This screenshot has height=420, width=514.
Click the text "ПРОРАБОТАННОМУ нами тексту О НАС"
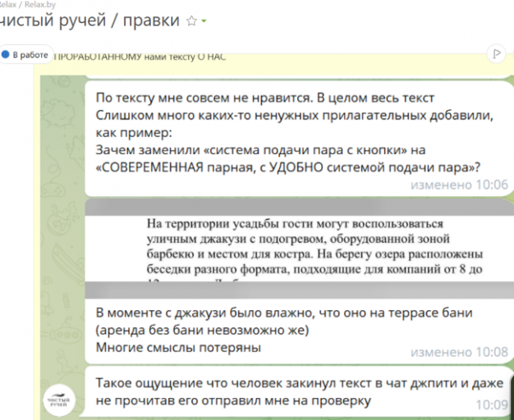click(x=140, y=57)
